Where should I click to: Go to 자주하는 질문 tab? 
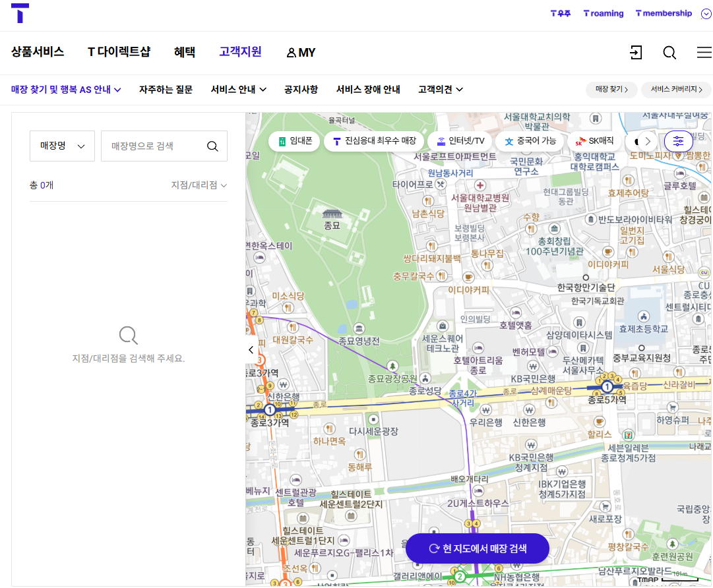click(x=166, y=90)
